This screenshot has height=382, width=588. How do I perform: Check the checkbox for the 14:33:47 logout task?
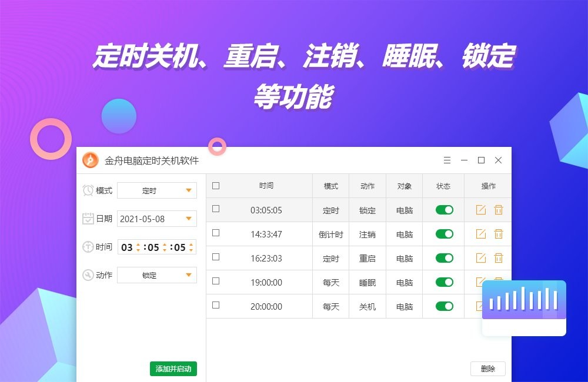[216, 234]
